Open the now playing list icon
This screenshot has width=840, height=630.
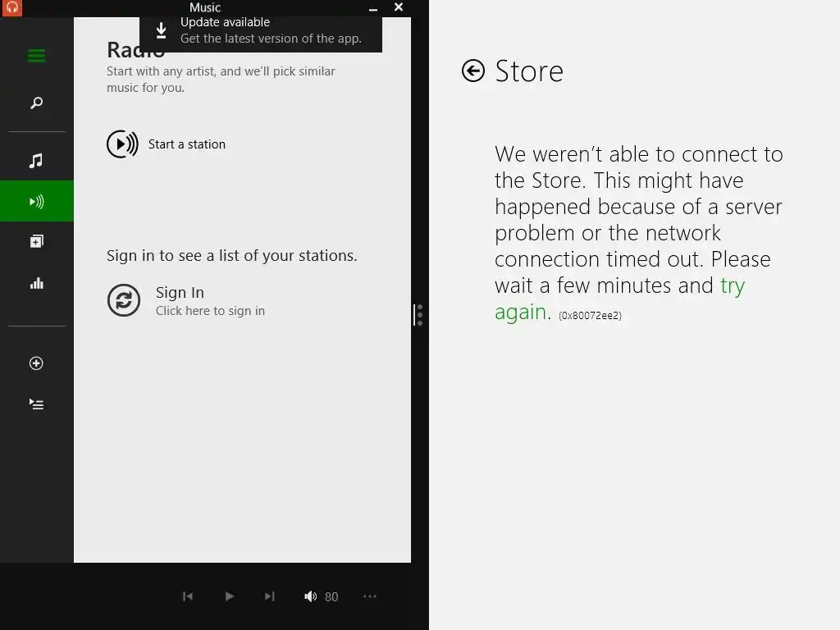coord(36,404)
